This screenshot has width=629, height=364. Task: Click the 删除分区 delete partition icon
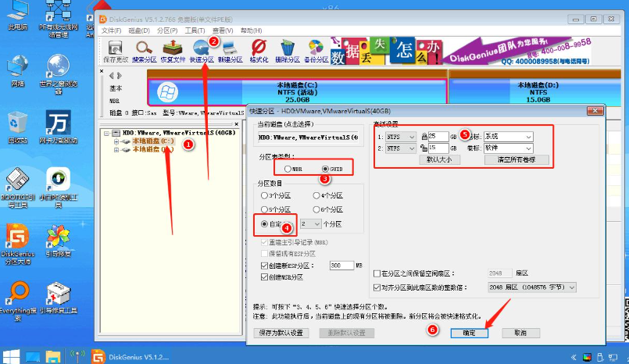pyautogui.click(x=288, y=52)
